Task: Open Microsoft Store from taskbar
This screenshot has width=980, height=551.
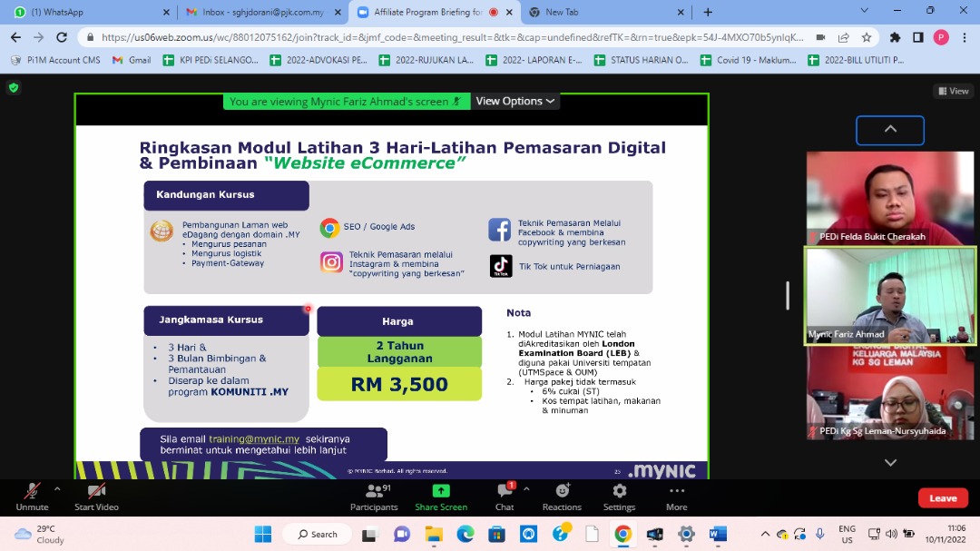Action: coord(497,534)
